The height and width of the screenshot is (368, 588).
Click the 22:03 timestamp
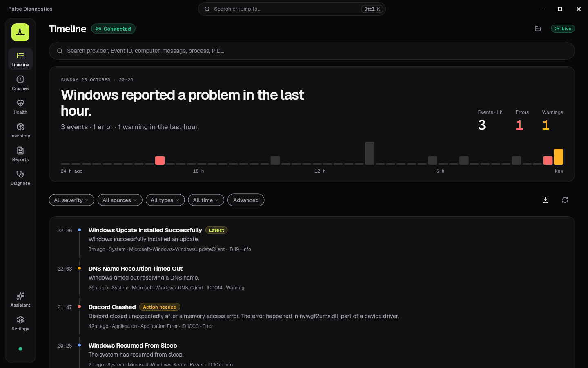click(x=65, y=269)
